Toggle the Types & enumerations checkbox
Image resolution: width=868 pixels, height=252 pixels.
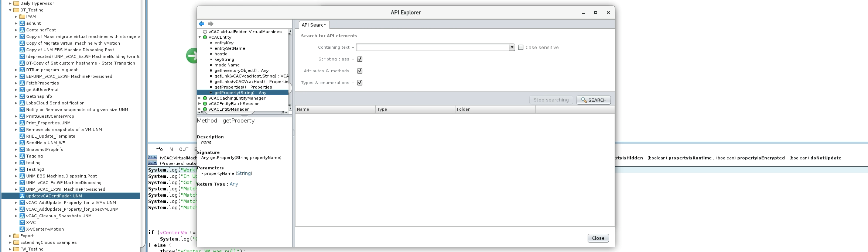tap(360, 83)
